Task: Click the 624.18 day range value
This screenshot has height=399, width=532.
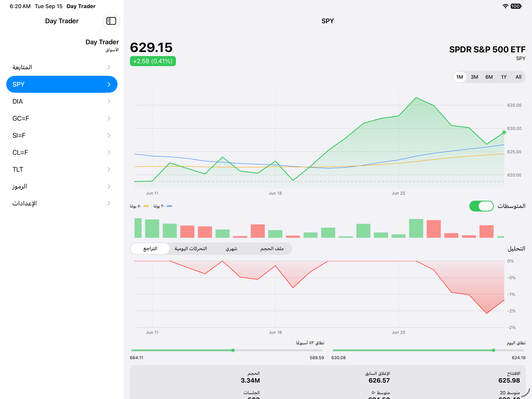Action: (x=518, y=358)
